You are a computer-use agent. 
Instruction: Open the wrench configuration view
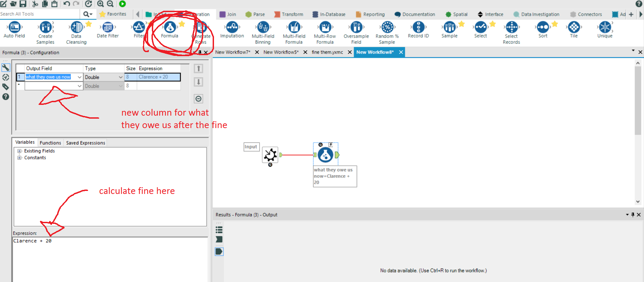point(6,68)
